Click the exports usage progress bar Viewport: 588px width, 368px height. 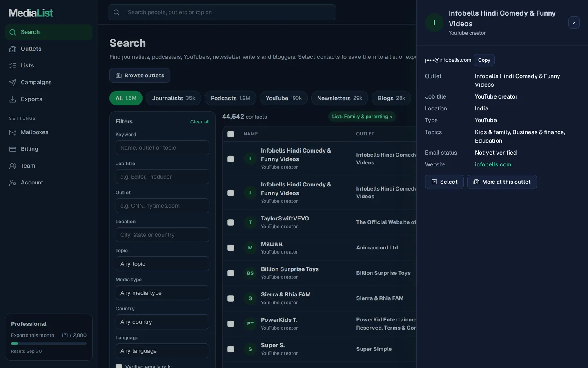coord(49,343)
